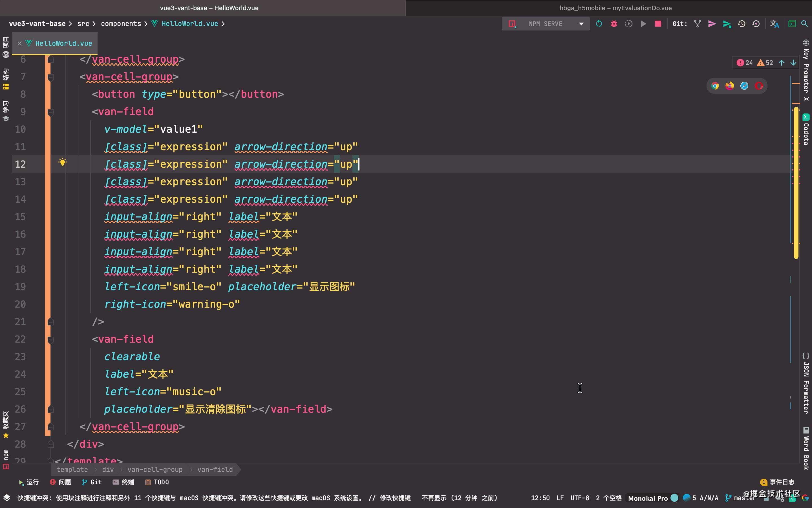Open the npm tool window
Viewport: 812px width, 508px height.
click(x=6, y=459)
